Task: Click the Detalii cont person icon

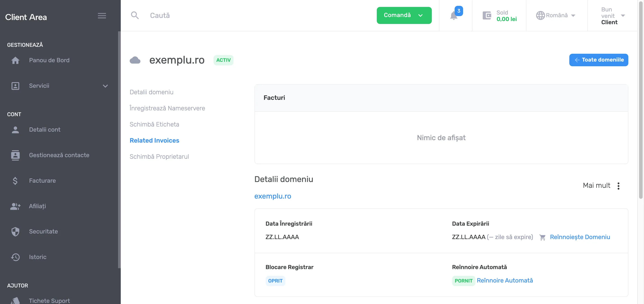Action: point(15,130)
